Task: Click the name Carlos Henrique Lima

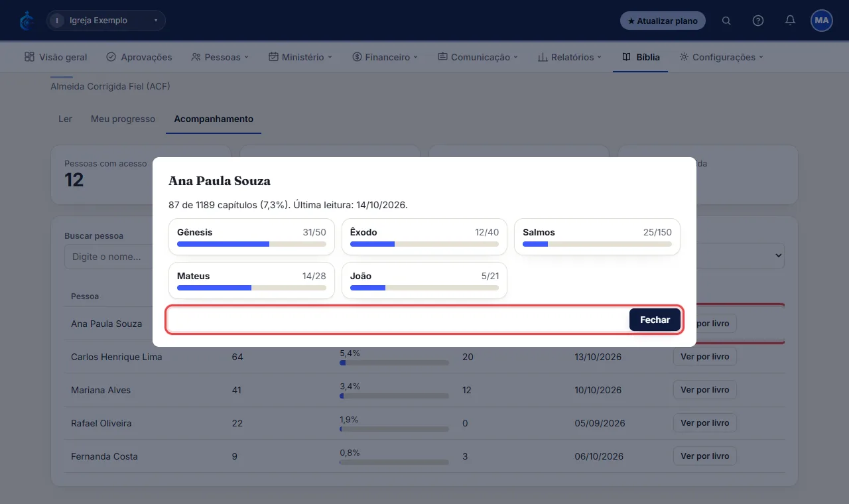Action: click(117, 357)
